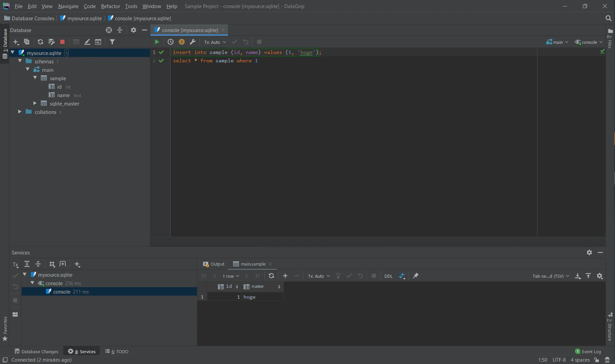Run the query with the green Execute arrow

pos(157,42)
